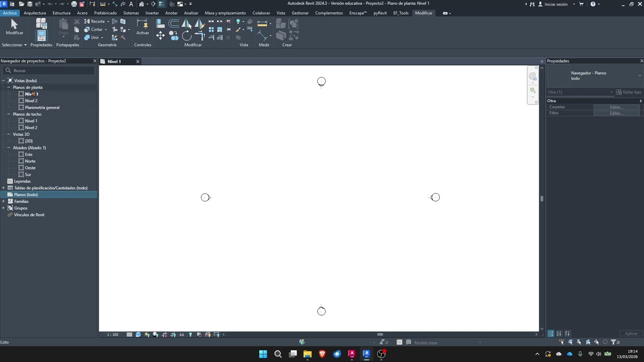This screenshot has height=362, width=644.
Task: Expand the Grupos tree node
Action: (x=4, y=208)
